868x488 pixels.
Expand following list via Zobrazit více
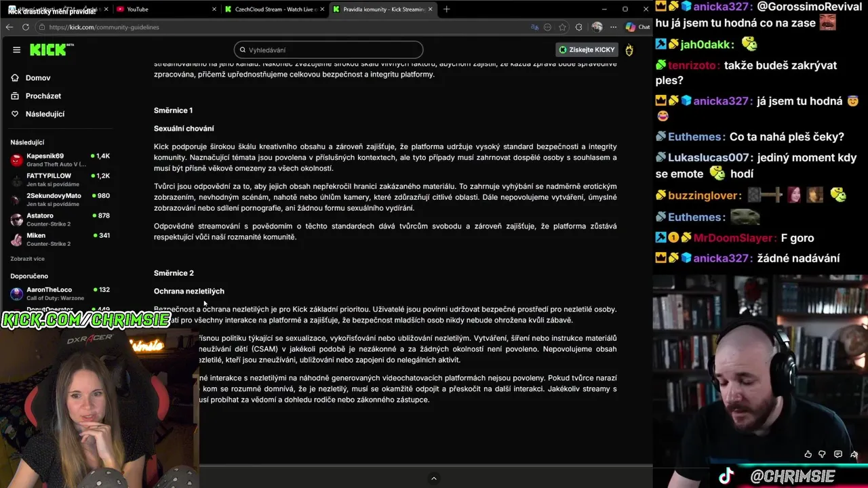pyautogui.click(x=27, y=259)
